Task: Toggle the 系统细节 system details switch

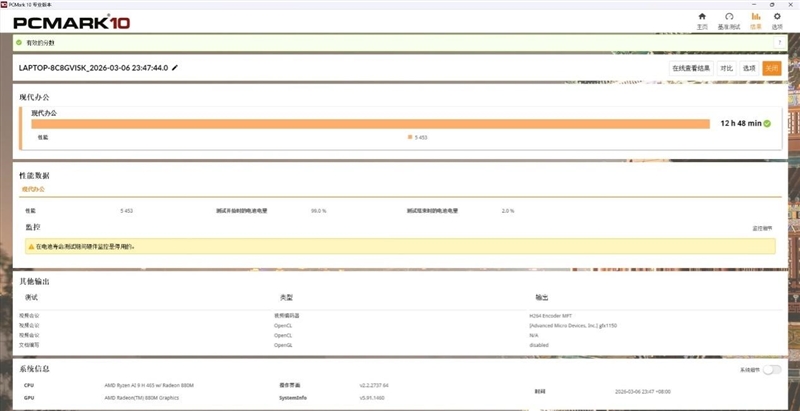Action: click(x=772, y=370)
